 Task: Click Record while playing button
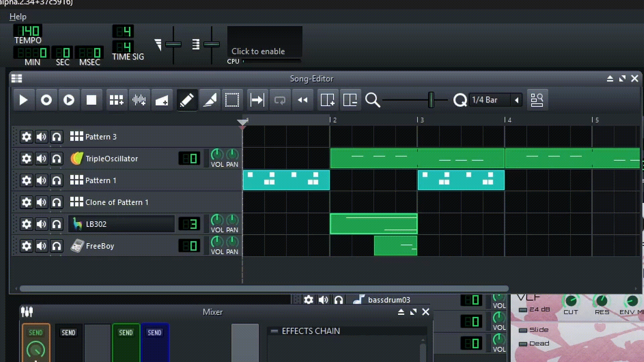[69, 100]
